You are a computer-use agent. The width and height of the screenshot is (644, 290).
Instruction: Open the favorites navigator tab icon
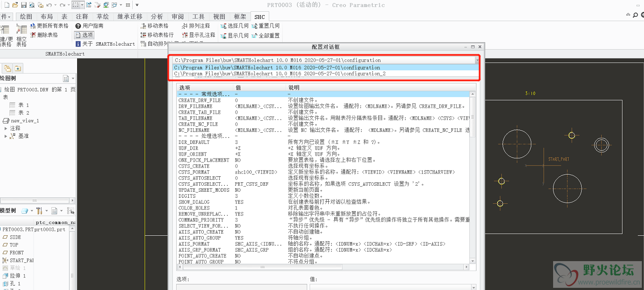click(17, 68)
